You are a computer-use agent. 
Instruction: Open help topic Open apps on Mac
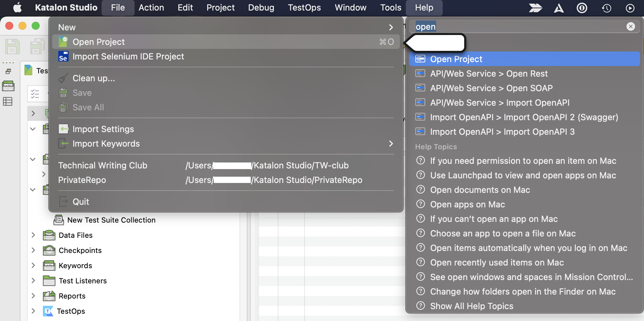(467, 204)
